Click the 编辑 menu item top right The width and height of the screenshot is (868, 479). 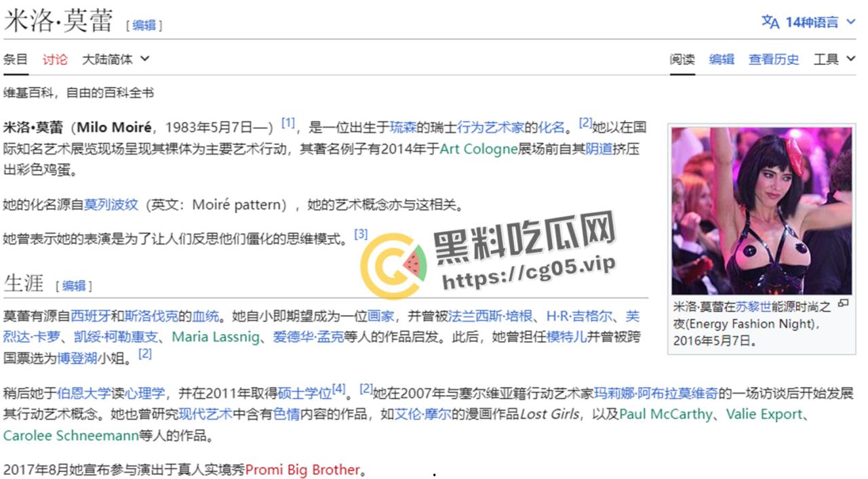tap(722, 60)
